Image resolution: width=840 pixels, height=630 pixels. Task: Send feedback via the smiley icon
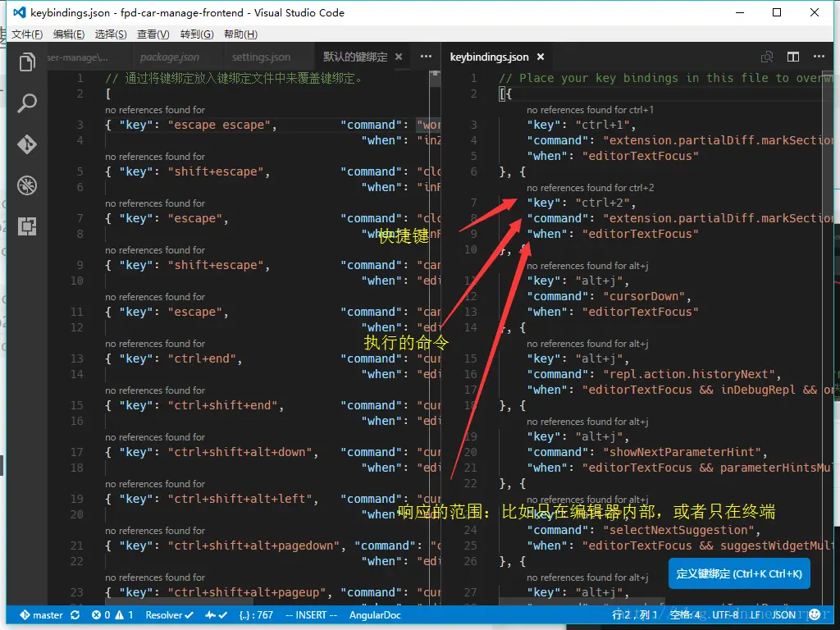(x=815, y=614)
